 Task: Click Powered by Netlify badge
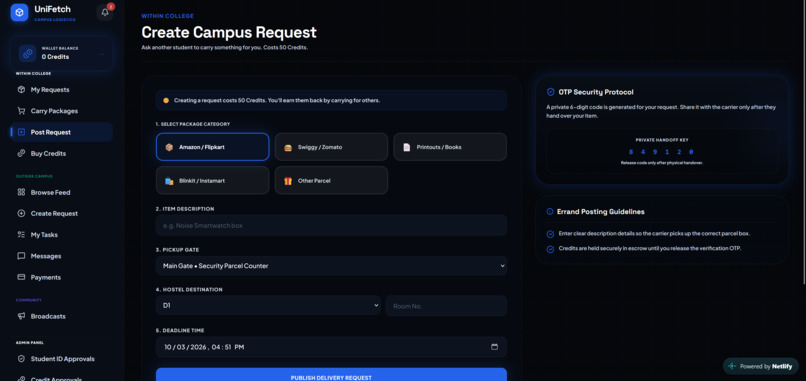pyautogui.click(x=761, y=366)
